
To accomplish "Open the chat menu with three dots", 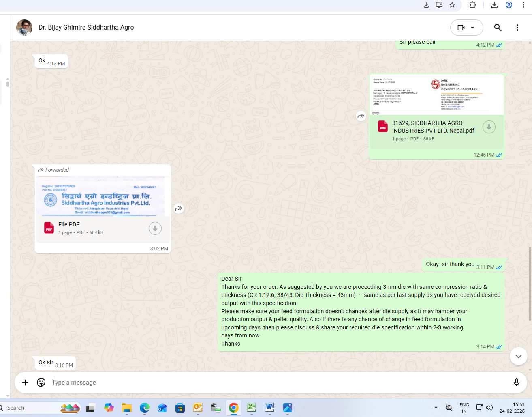I will pyautogui.click(x=517, y=28).
